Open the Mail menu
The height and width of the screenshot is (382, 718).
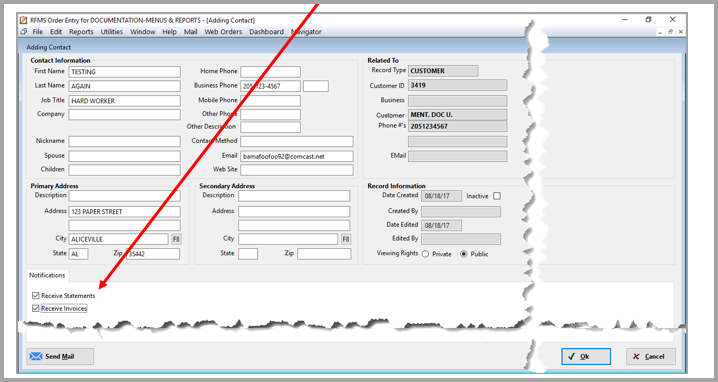pos(190,32)
